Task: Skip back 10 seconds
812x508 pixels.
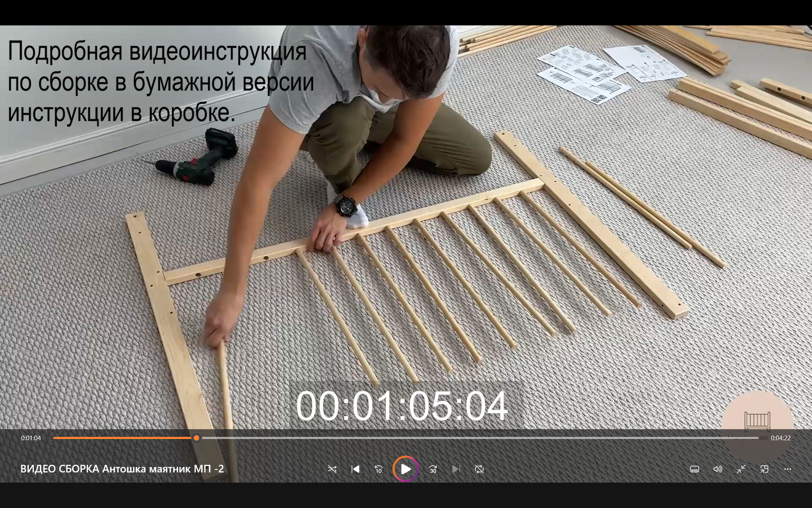Action: 379,469
